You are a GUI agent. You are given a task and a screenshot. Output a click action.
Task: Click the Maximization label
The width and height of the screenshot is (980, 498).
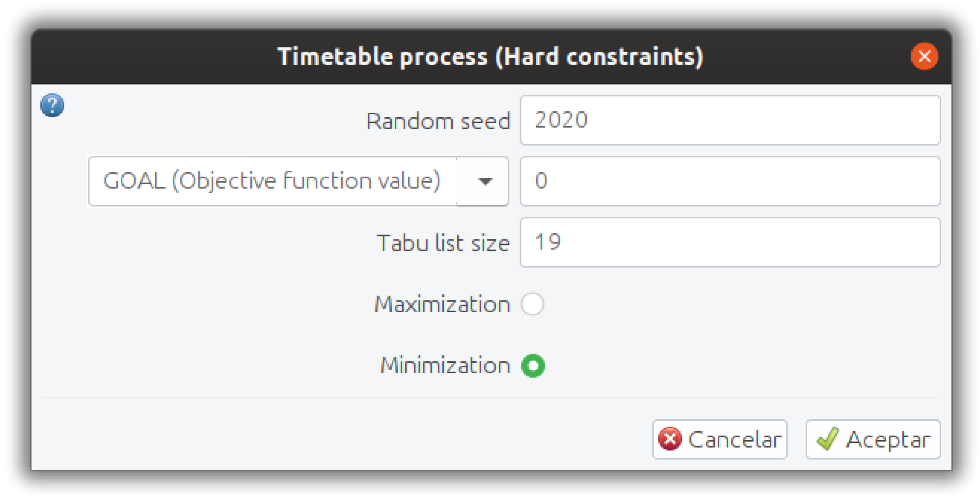click(x=442, y=305)
